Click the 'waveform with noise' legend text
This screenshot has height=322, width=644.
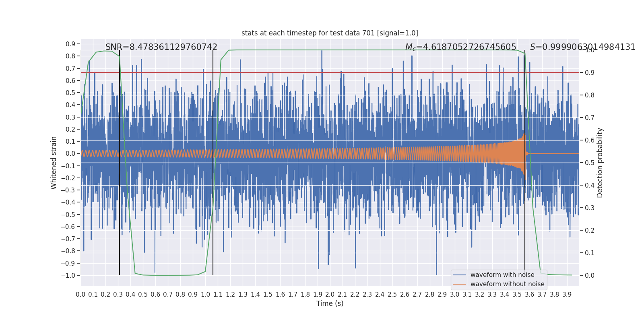(502, 275)
